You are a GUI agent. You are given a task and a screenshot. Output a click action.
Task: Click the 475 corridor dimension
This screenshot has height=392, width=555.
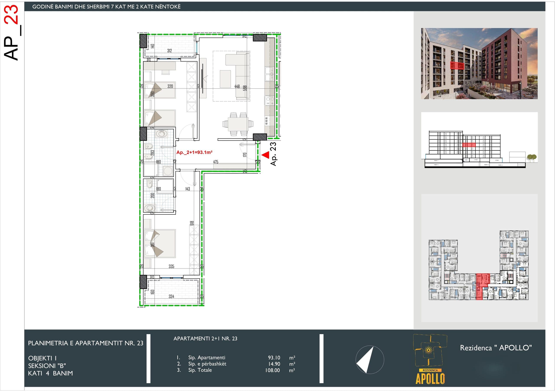pos(216,162)
